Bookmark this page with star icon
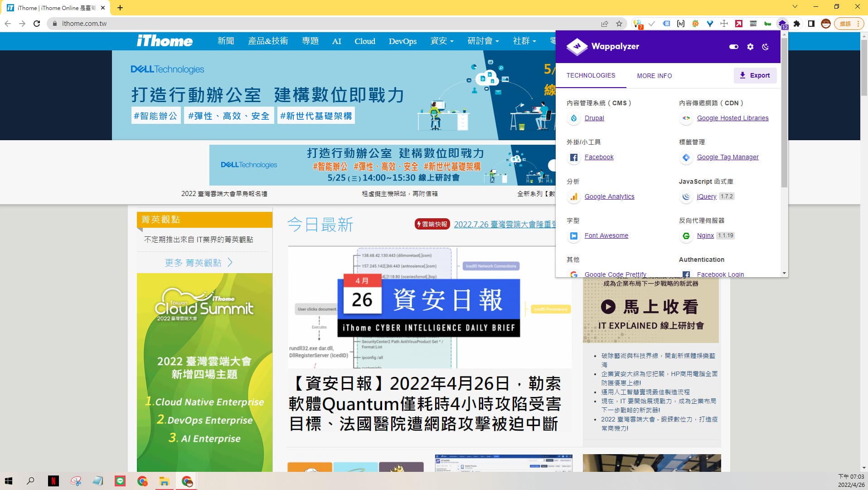 point(619,24)
